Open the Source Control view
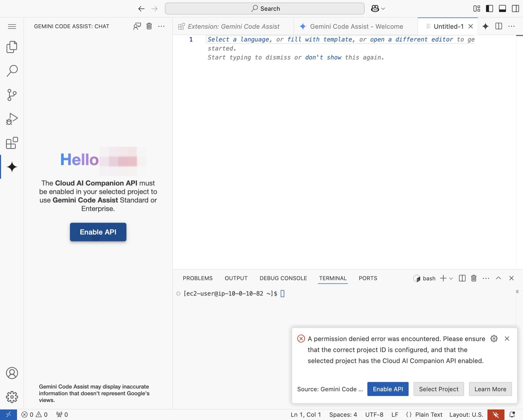The width and height of the screenshot is (523, 420). [12, 95]
